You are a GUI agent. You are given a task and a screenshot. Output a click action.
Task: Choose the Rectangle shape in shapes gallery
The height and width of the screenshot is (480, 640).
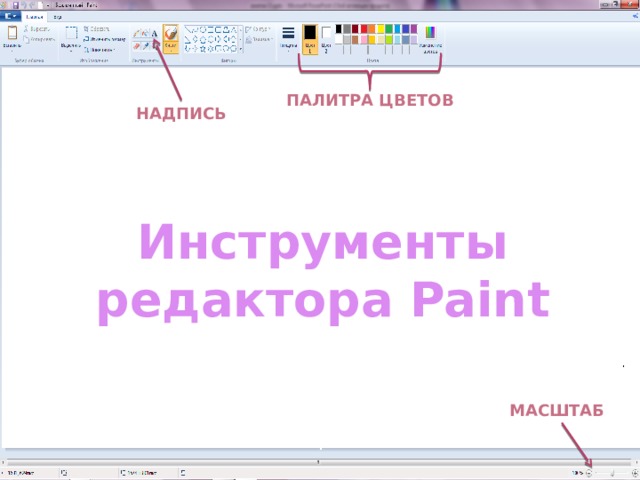pos(211,30)
